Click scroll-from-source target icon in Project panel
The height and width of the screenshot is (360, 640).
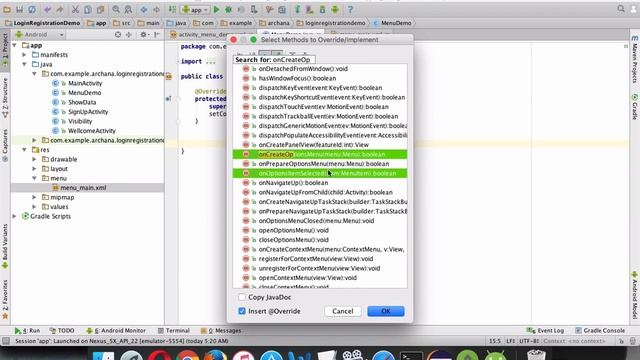point(118,35)
